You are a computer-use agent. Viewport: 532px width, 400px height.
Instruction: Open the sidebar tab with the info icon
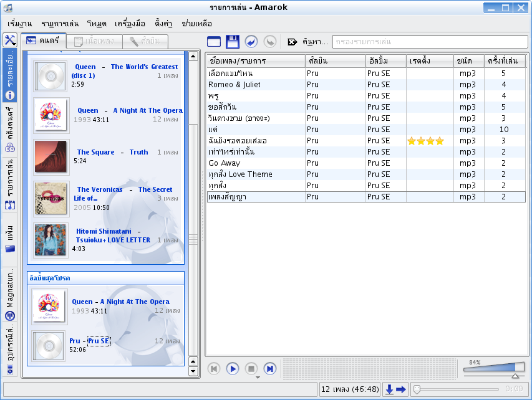[9, 75]
